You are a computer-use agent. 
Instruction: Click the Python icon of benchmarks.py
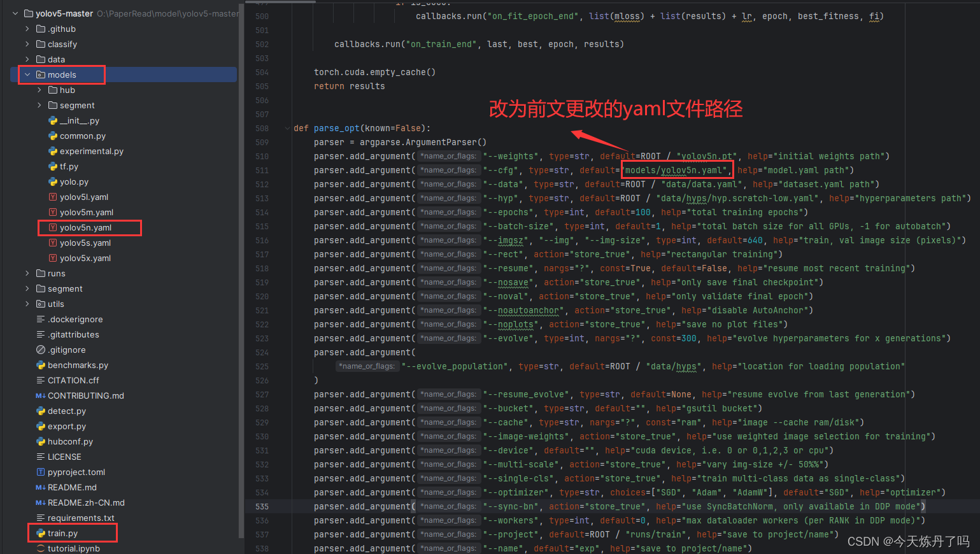[41, 365]
